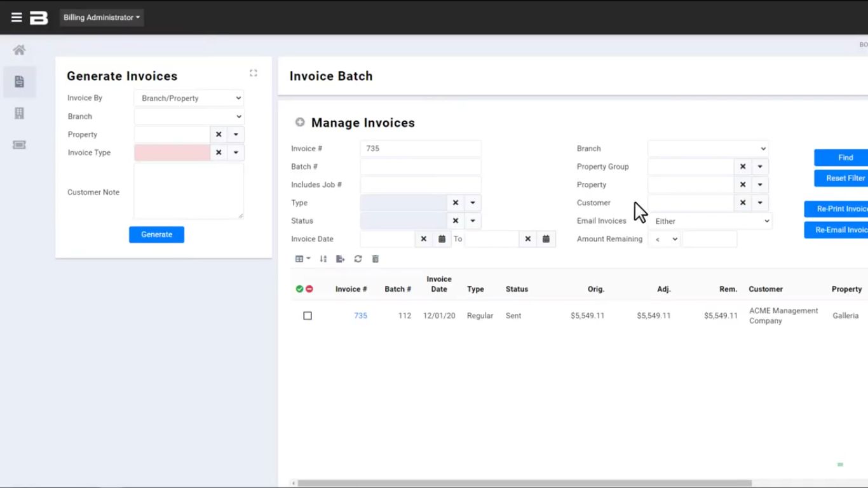Open the building sidebar icon
The image size is (868, 488).
point(19,113)
